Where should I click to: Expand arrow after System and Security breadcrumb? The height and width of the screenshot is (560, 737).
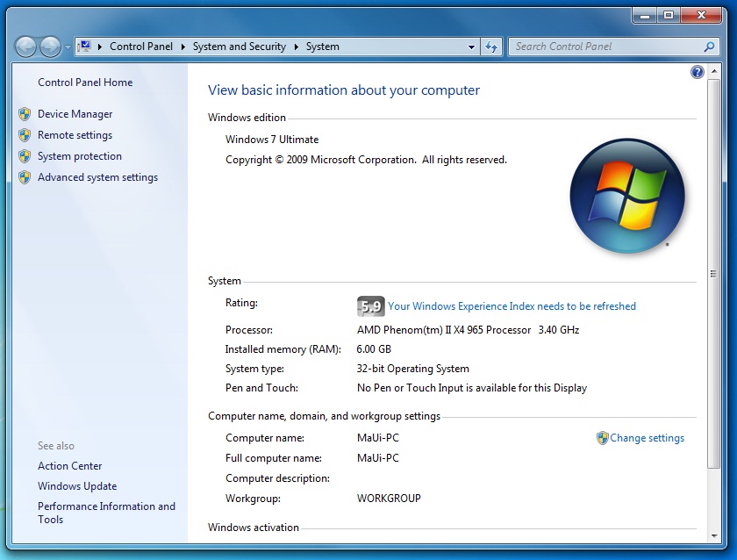tap(297, 47)
